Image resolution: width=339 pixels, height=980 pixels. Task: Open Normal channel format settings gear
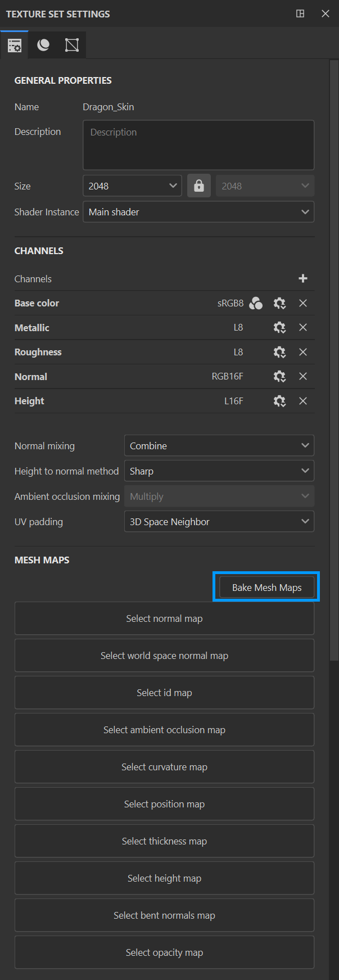click(279, 377)
